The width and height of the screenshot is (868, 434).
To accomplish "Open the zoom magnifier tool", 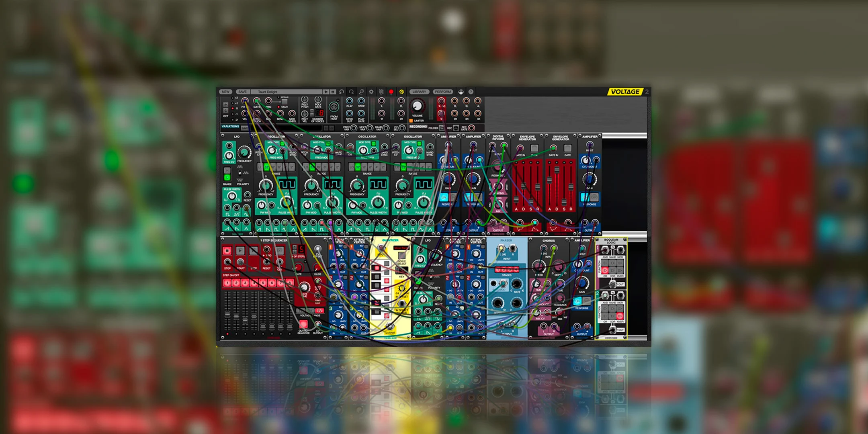I will [x=361, y=92].
